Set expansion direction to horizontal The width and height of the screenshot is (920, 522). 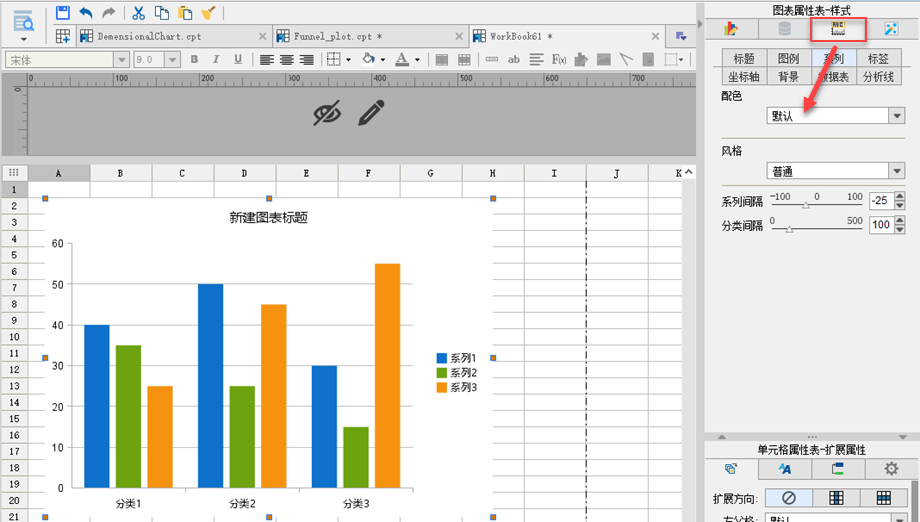click(x=884, y=497)
